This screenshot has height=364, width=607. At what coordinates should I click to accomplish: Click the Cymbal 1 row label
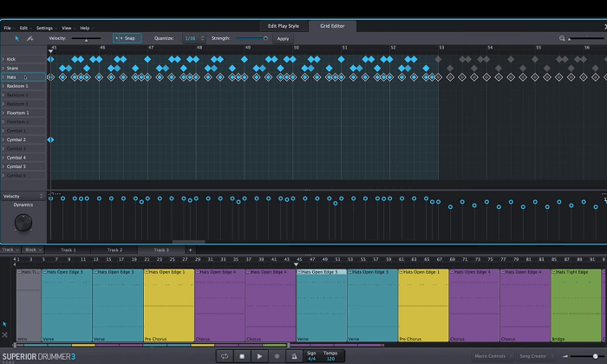pyautogui.click(x=16, y=131)
